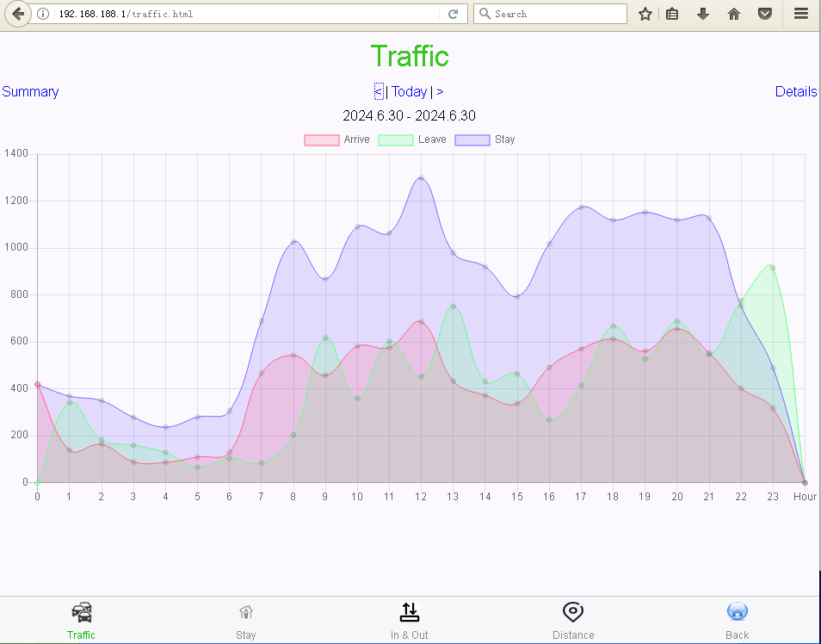Click the Stay legend label
This screenshot has height=644, width=821.
pyautogui.click(x=505, y=139)
